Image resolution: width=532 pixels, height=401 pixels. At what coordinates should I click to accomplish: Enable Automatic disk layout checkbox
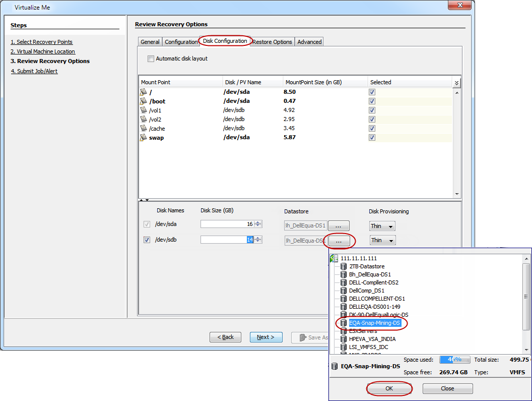151,59
